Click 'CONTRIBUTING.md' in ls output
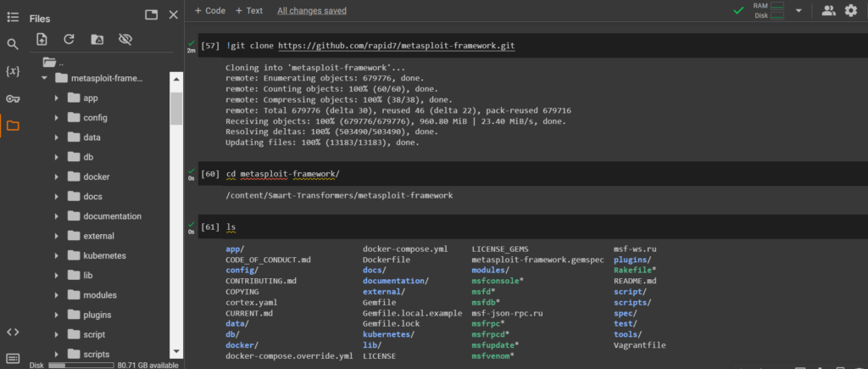The image size is (868, 369). (261, 281)
